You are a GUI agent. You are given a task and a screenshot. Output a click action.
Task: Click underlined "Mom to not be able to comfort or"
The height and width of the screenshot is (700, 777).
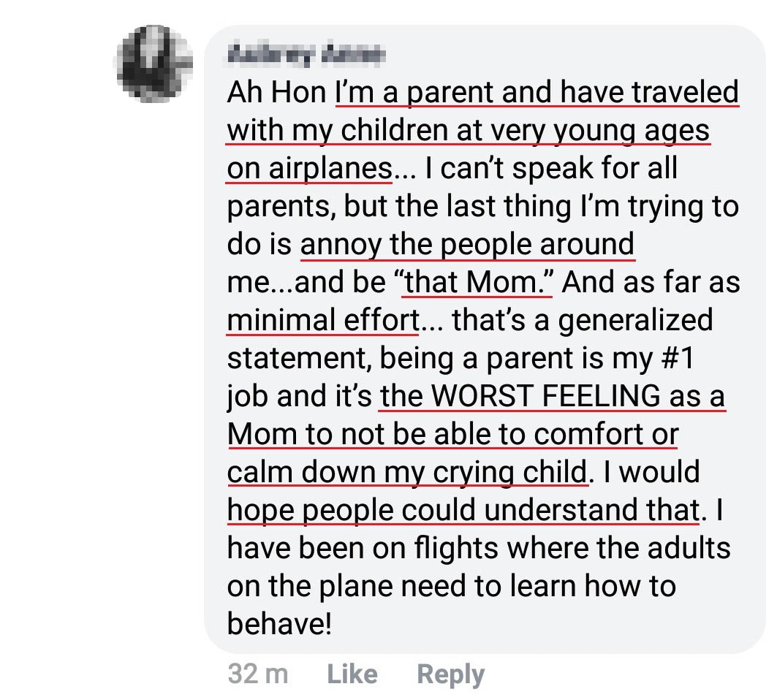(x=453, y=435)
